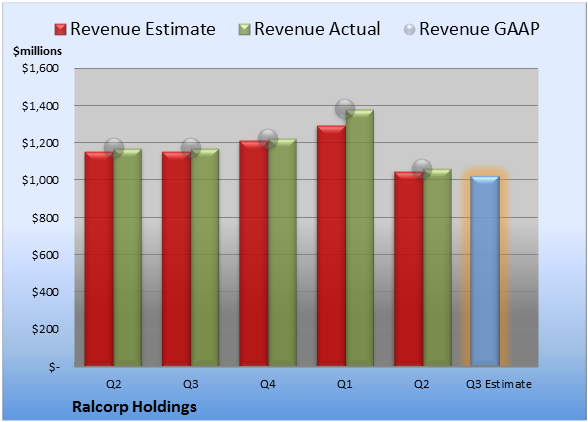Select the red estimate bar for Q4
The image size is (588, 422).
[x=254, y=253]
